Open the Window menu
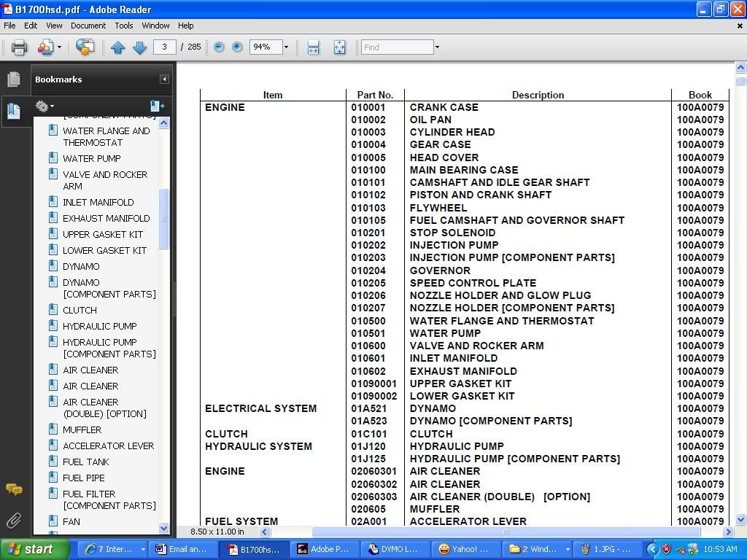The width and height of the screenshot is (747, 560). [x=155, y=26]
